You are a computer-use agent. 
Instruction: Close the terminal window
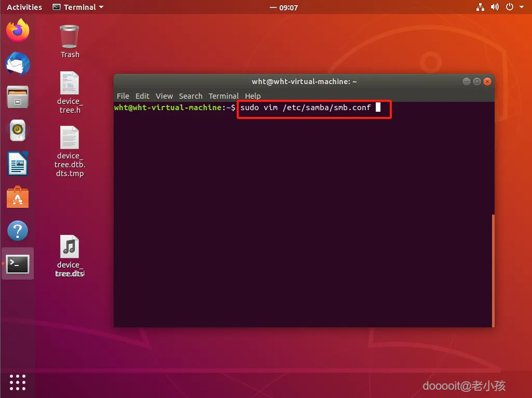point(487,82)
